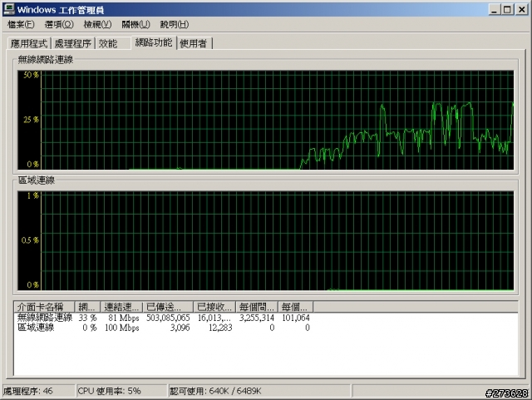The width and height of the screenshot is (532, 400).
Task: Sort by 網... utilization column header
Action: pos(87,307)
